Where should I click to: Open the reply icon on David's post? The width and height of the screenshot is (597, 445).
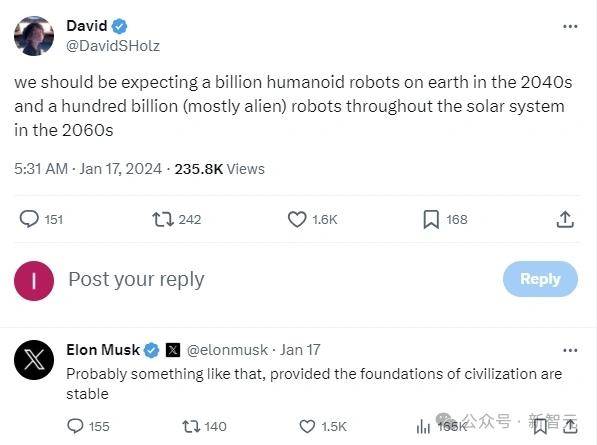(x=29, y=219)
